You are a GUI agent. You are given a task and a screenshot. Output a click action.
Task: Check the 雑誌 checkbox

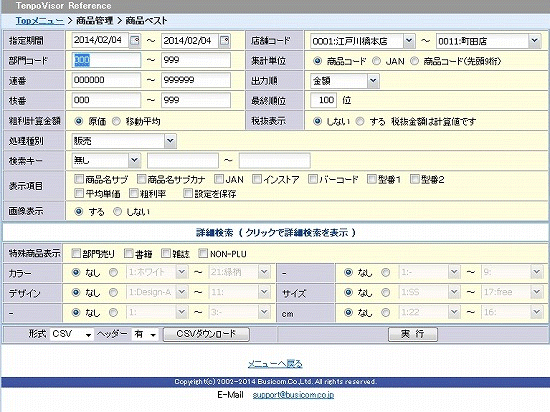pyautogui.click(x=166, y=253)
